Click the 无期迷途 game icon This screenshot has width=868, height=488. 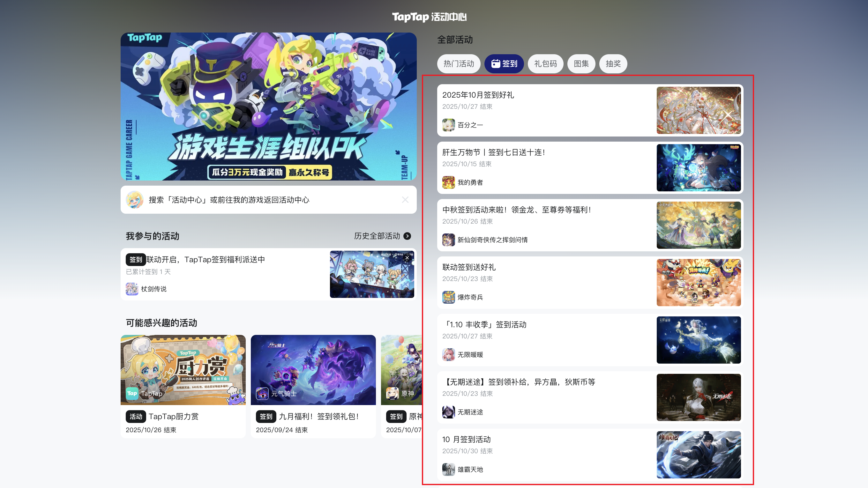(448, 412)
